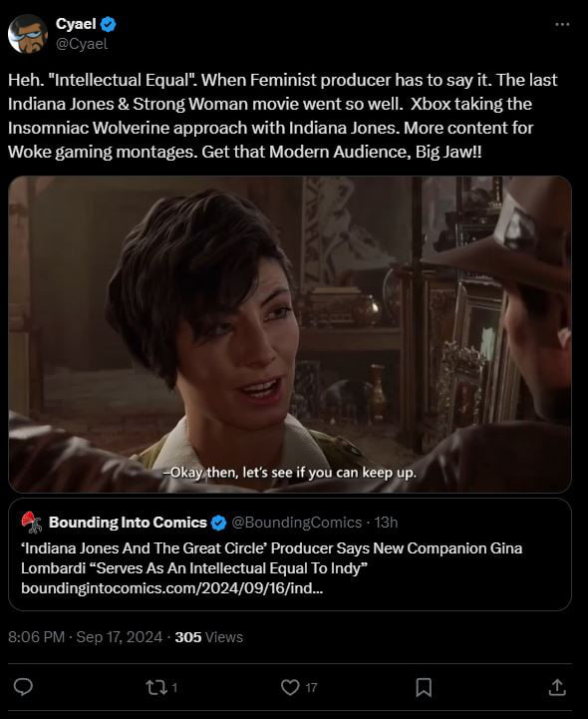The width and height of the screenshot is (588, 719).
Task: Click the 305 Views counter
Action: pos(208,637)
